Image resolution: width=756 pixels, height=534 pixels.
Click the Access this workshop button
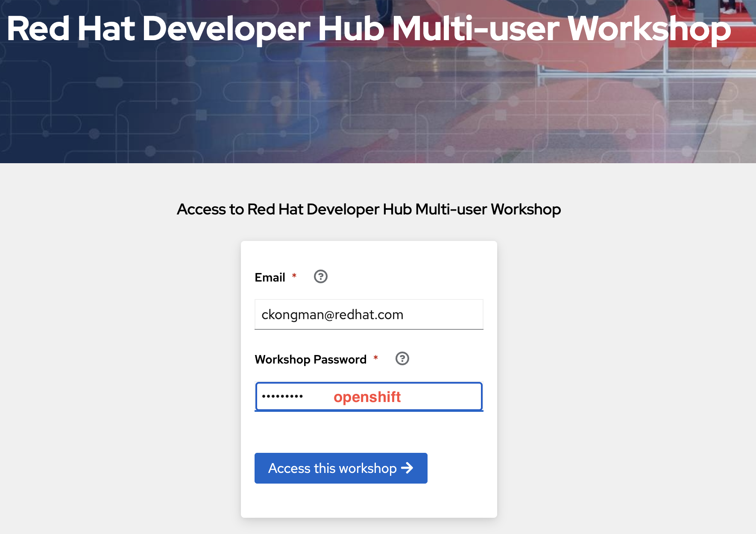341,468
